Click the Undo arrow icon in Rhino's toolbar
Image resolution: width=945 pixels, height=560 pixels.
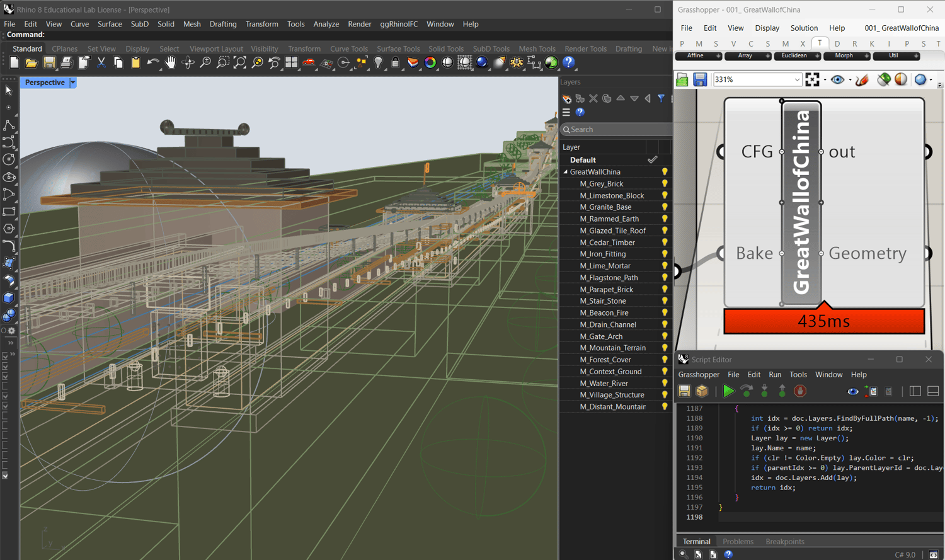point(152,62)
